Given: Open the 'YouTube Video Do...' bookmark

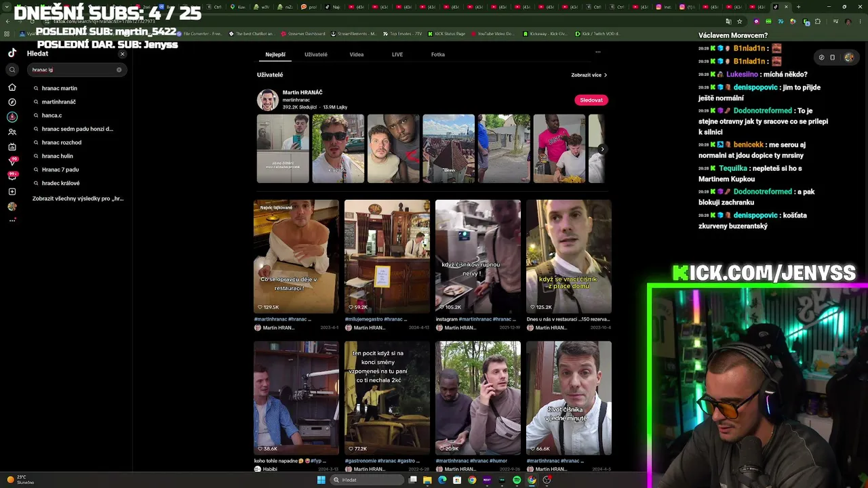Looking at the screenshot, I should pos(493,34).
